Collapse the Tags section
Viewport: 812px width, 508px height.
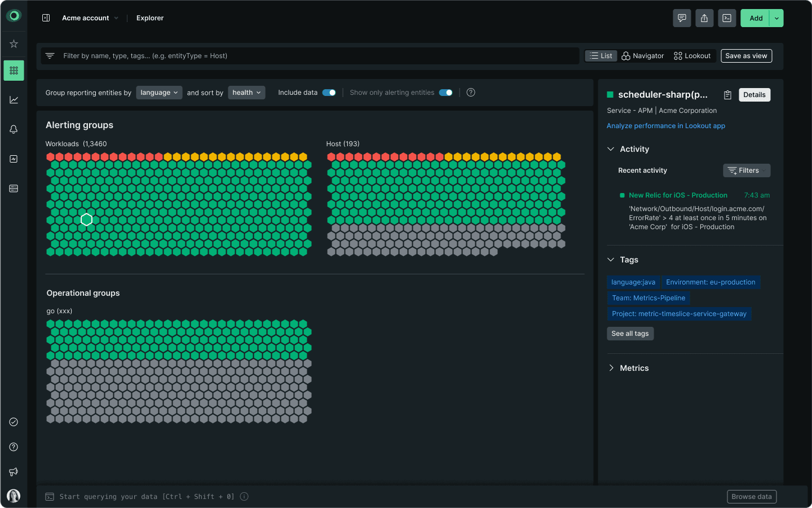(x=611, y=260)
